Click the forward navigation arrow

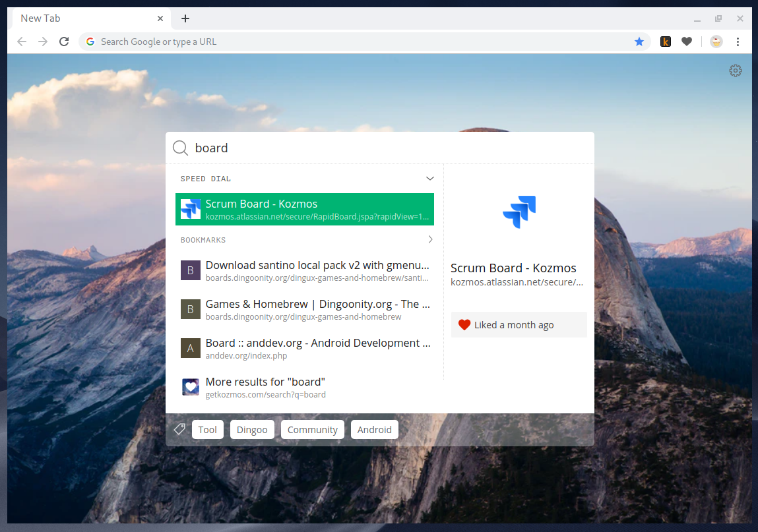click(x=43, y=42)
